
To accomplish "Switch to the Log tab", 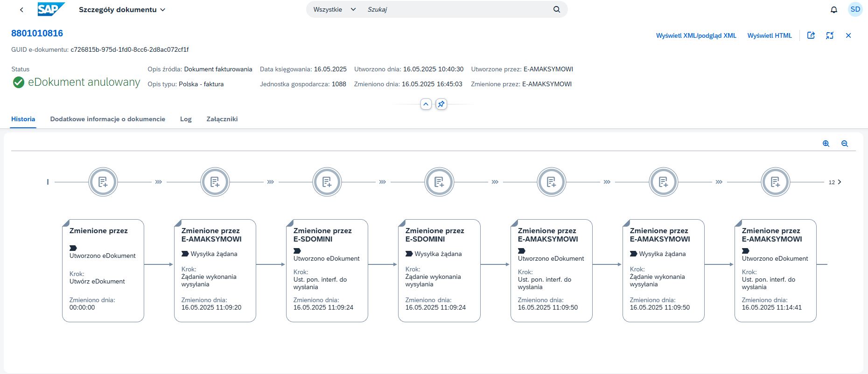I will click(x=186, y=119).
